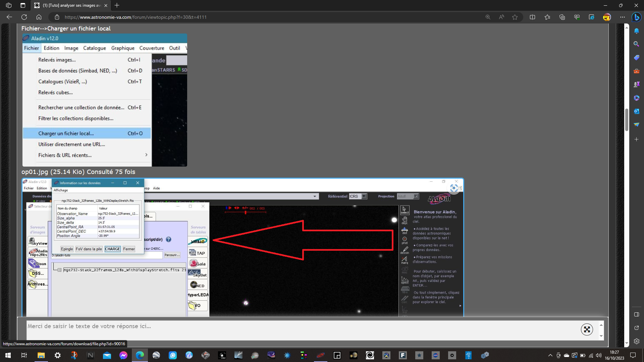Click the Aladin 'select' tool icon
The width and height of the screenshot is (644, 362).
(405, 210)
